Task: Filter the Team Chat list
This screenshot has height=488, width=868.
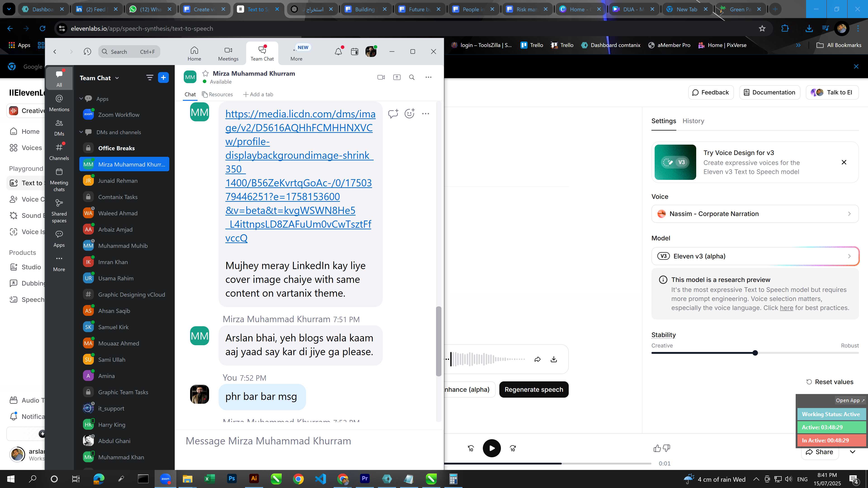Action: [x=150, y=78]
